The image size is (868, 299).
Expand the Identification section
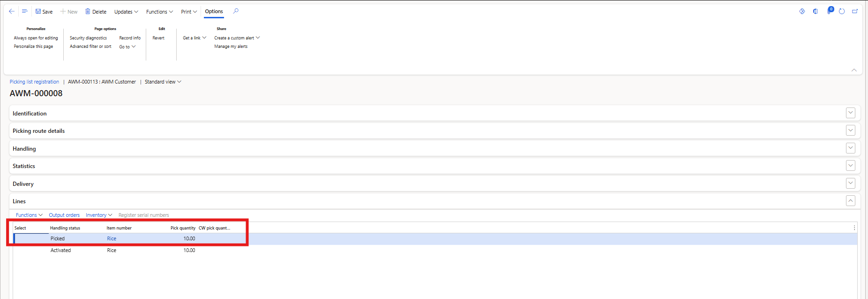click(851, 113)
